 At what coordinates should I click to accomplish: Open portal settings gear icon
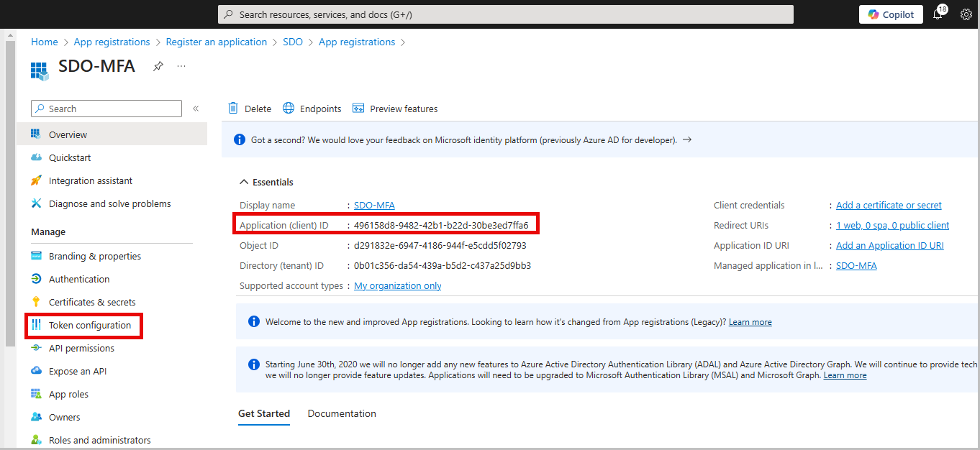966,14
